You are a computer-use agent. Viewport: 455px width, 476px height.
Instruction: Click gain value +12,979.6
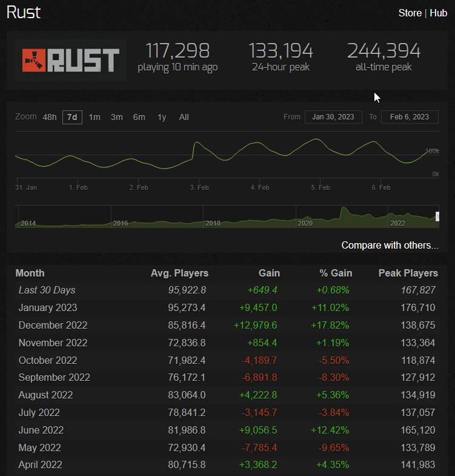click(x=256, y=326)
